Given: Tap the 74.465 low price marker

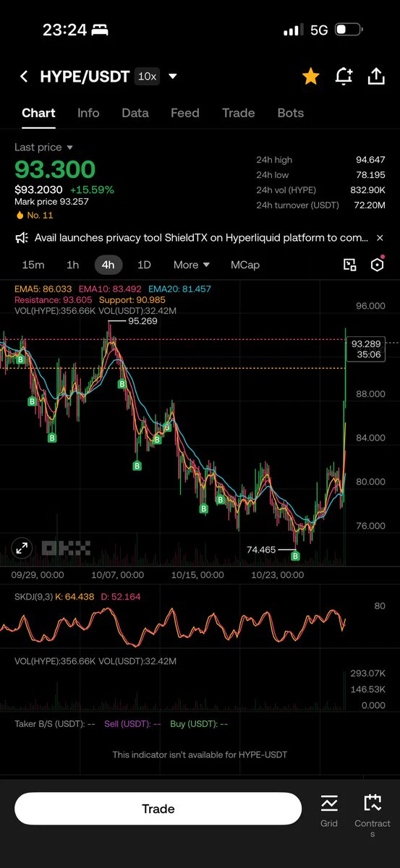Looking at the screenshot, I should tap(261, 550).
